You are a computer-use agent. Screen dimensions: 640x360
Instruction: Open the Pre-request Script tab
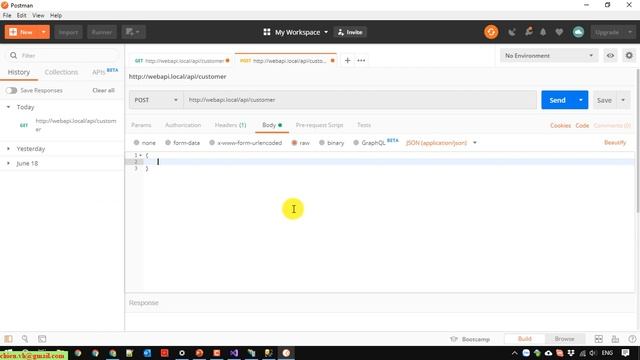319,125
